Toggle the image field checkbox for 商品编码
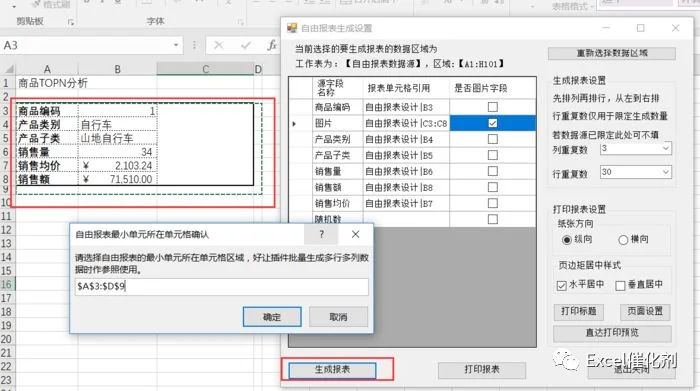The height and width of the screenshot is (391, 700). tap(492, 107)
